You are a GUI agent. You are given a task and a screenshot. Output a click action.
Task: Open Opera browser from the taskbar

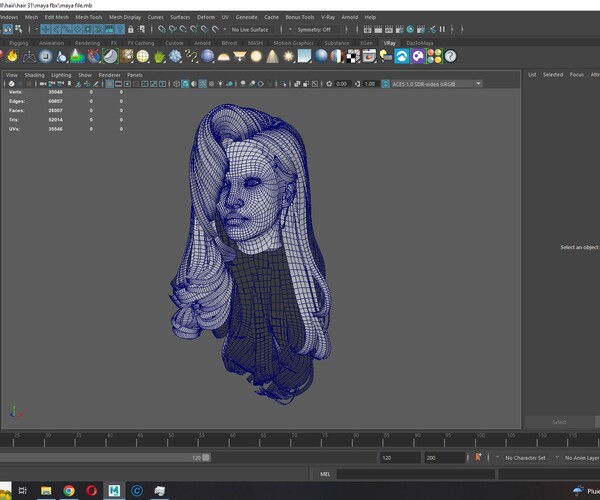click(92, 490)
